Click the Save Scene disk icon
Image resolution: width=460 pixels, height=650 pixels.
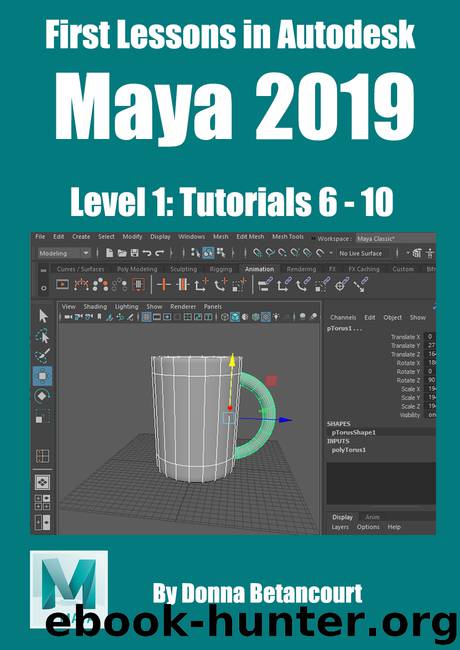134,253
